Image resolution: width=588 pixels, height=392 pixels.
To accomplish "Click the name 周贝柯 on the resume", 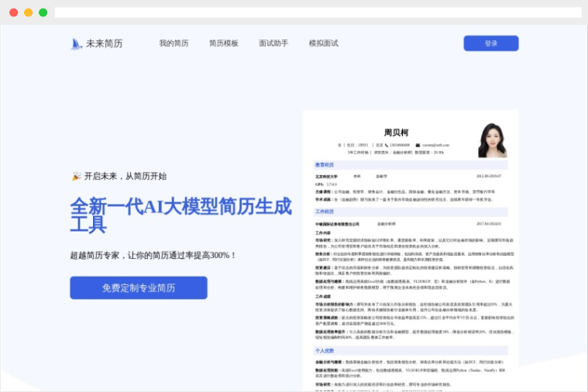I will 396,132.
